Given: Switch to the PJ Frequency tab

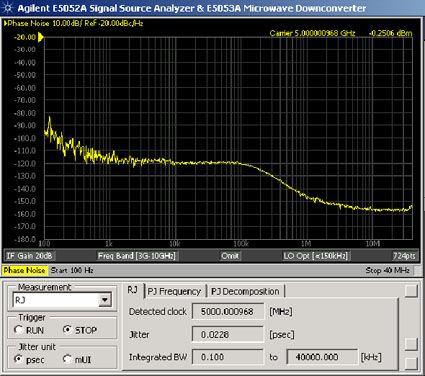Looking at the screenshot, I should pyautogui.click(x=174, y=292).
